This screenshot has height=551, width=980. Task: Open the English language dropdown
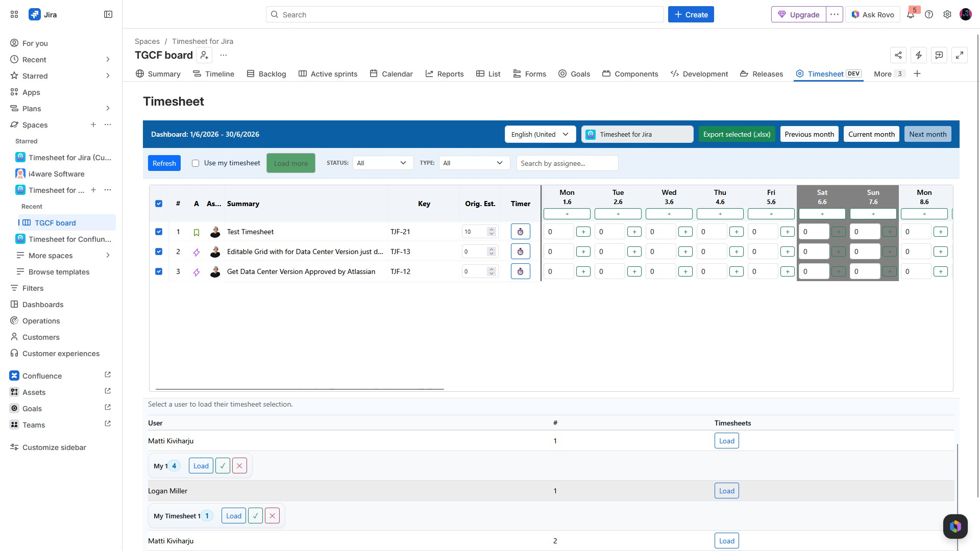[540, 135]
